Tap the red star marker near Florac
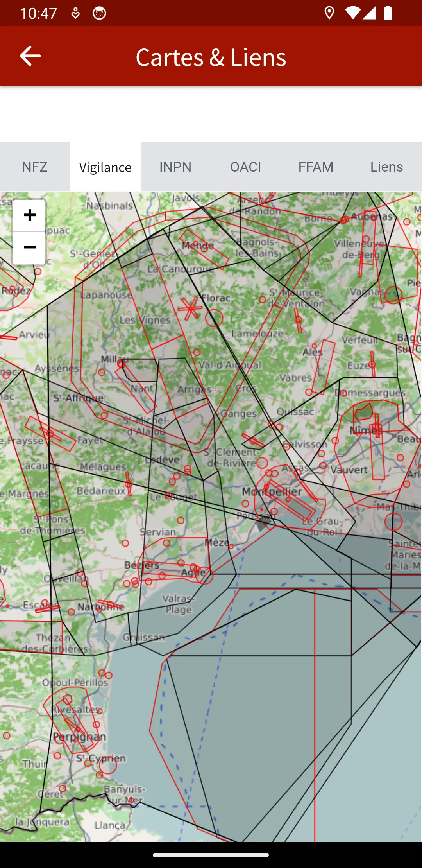 click(x=190, y=308)
